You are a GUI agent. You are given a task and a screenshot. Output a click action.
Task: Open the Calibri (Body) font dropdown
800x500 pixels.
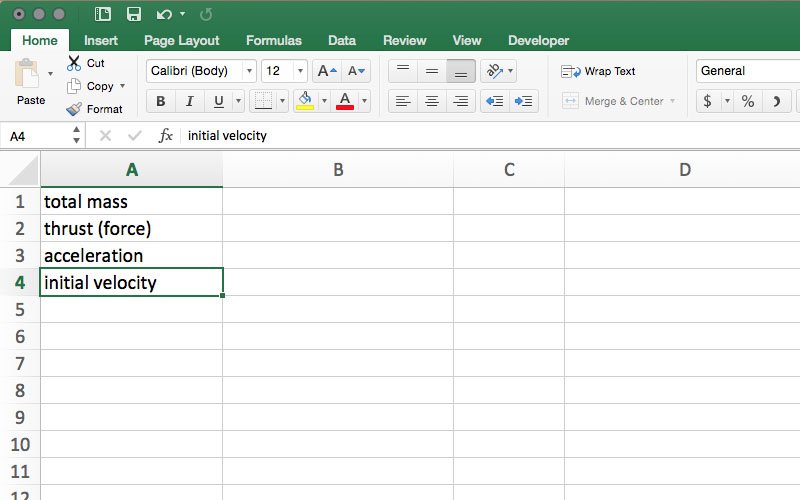[x=201, y=71]
